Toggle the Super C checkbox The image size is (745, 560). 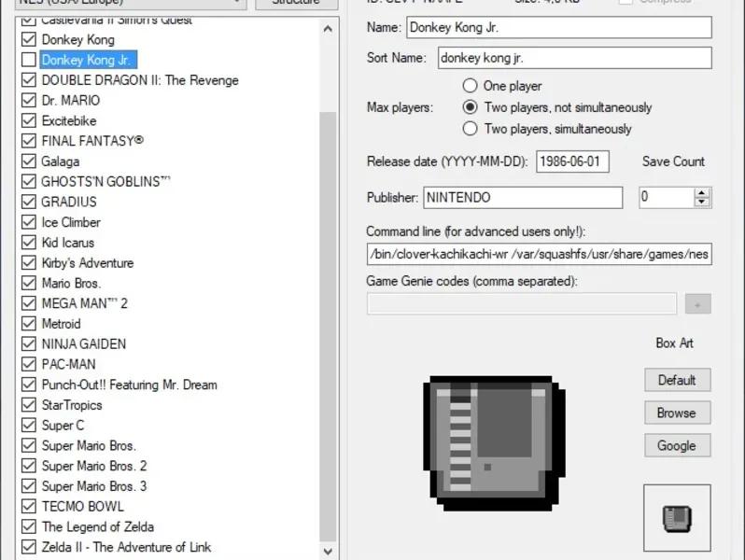click(x=29, y=425)
